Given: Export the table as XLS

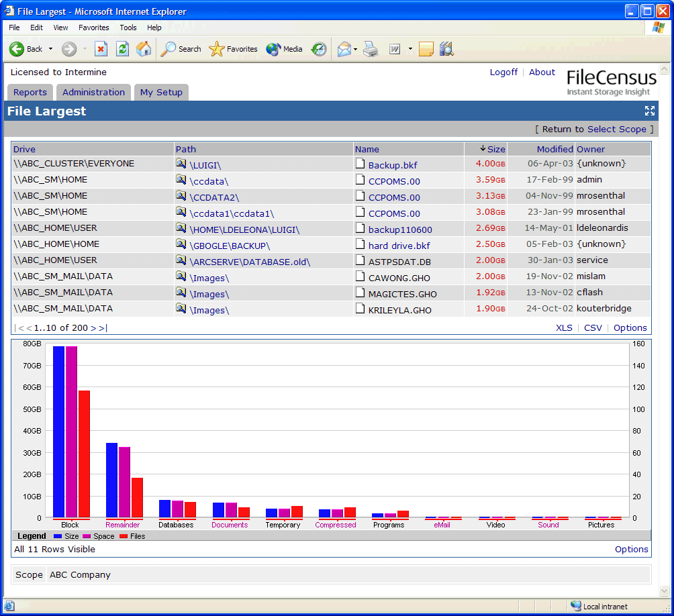Looking at the screenshot, I should tap(564, 327).
